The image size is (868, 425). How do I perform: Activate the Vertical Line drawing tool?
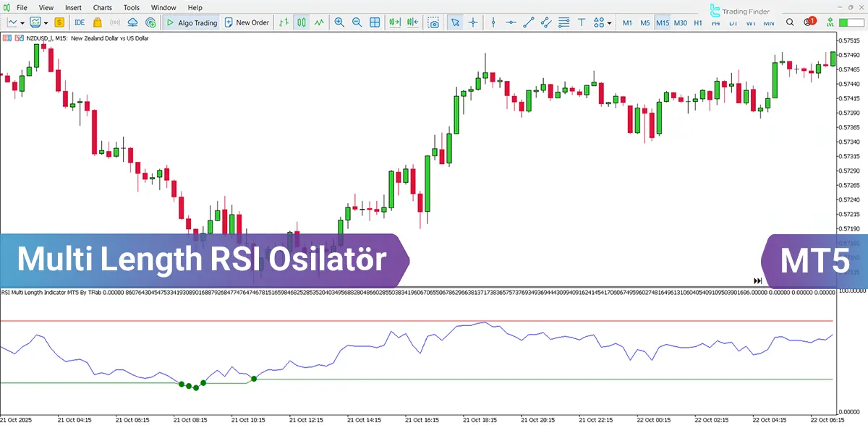[x=494, y=22]
